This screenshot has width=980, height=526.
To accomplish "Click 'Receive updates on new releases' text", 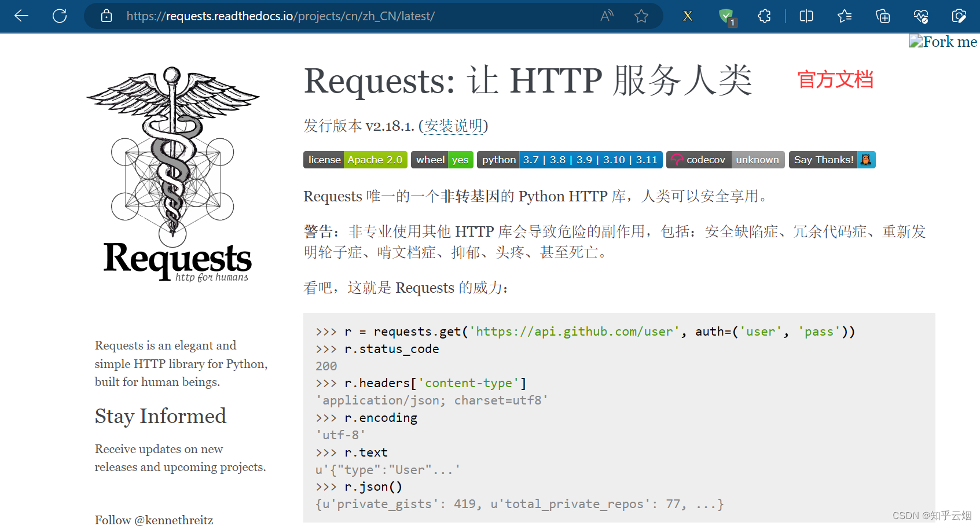I will pos(181,458).
